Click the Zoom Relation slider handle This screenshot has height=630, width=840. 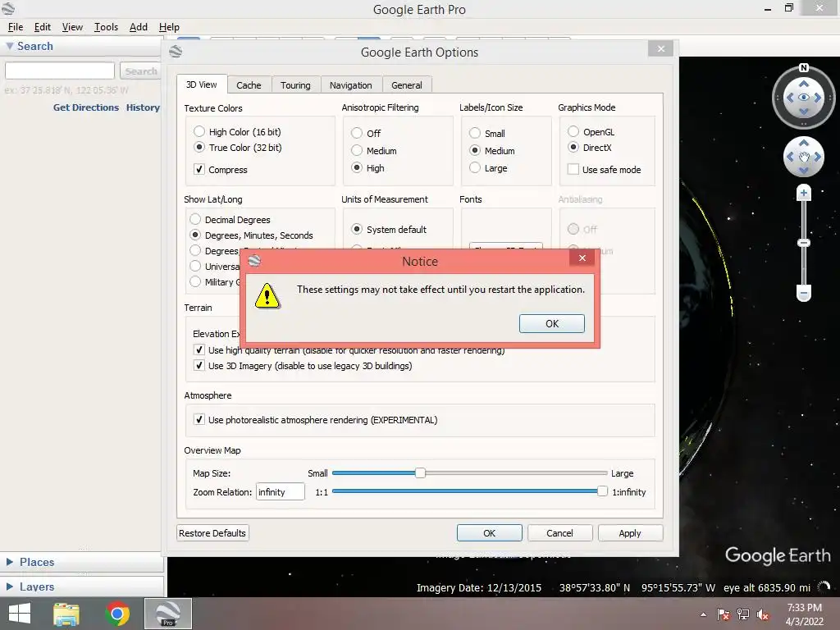[x=602, y=491]
